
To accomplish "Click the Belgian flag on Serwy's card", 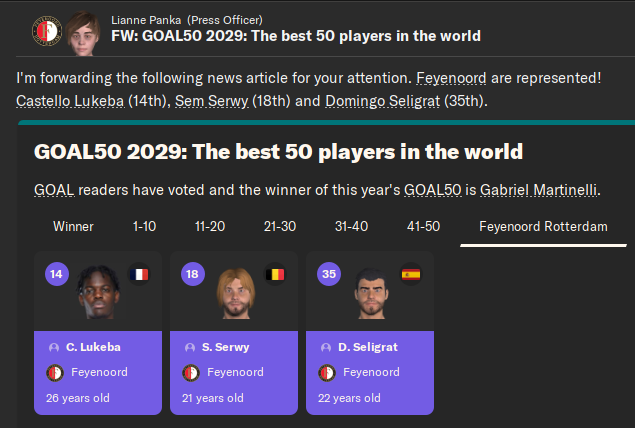I will point(275,275).
